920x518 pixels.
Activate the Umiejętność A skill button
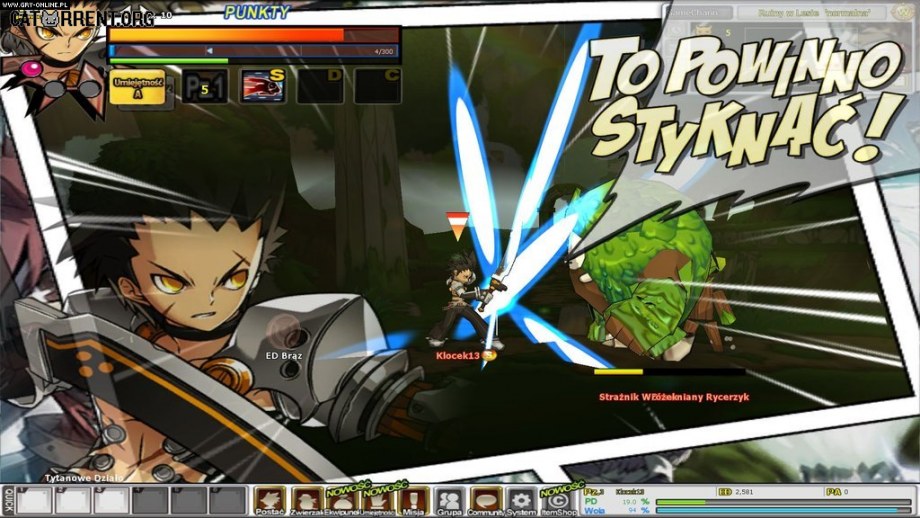click(137, 87)
